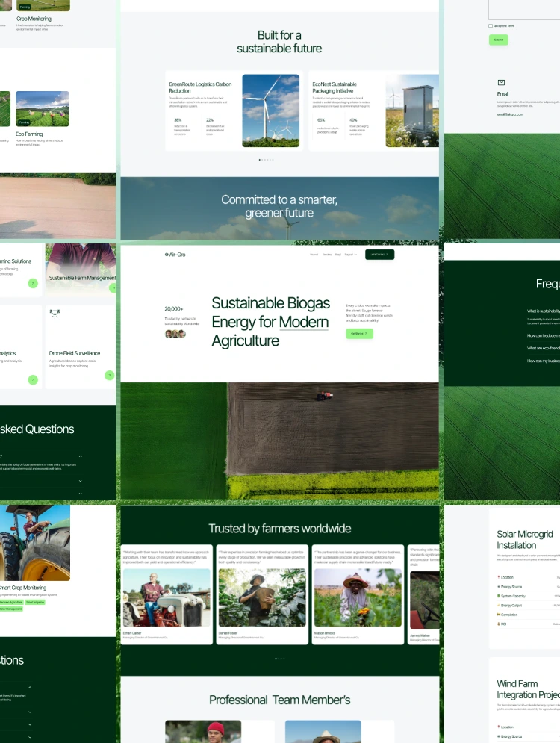Image resolution: width=560 pixels, height=743 pixels.
Task: Click team member photo with straw hat
Action: [x=323, y=732]
